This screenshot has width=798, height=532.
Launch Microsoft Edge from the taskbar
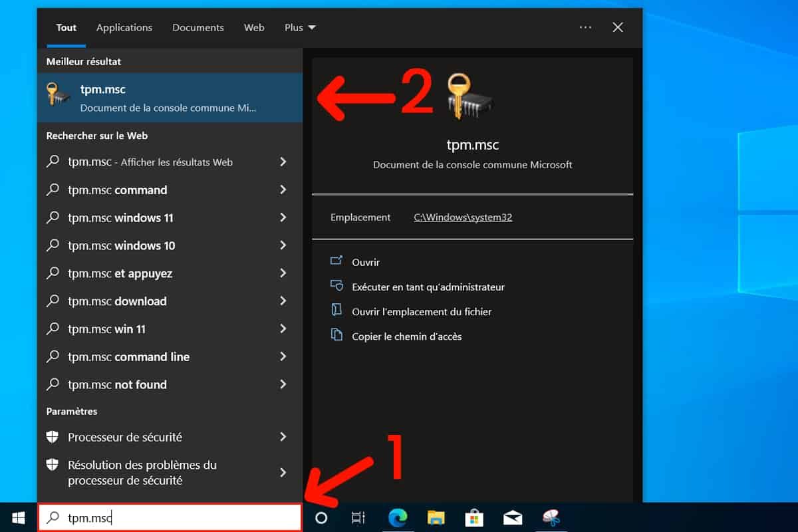(398, 518)
